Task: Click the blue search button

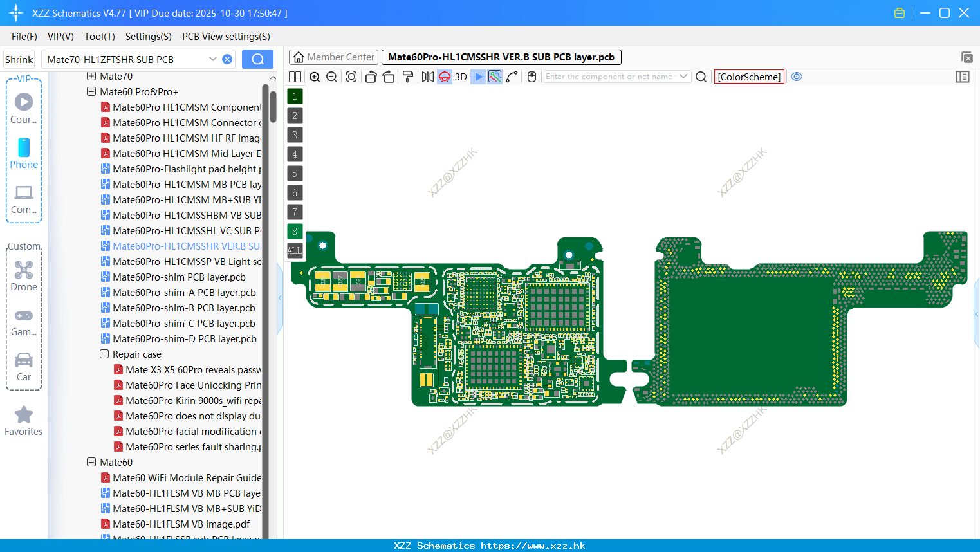Action: point(257,59)
